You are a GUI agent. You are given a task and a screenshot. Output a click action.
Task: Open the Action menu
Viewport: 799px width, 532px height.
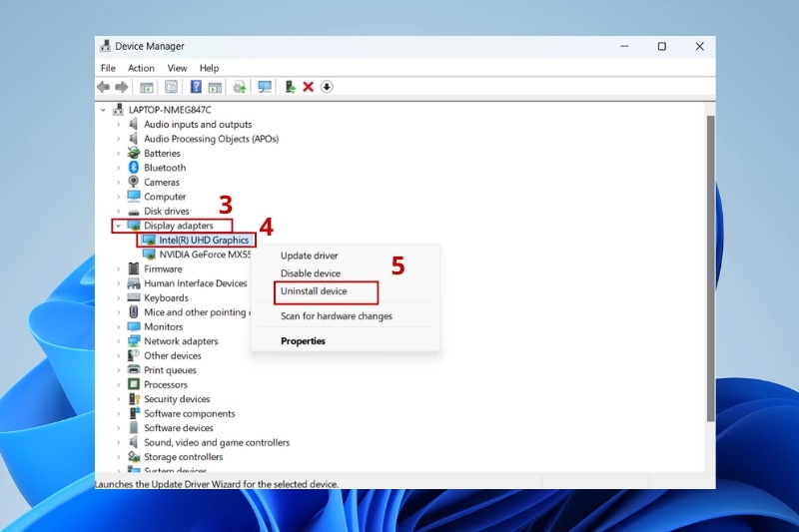(141, 68)
